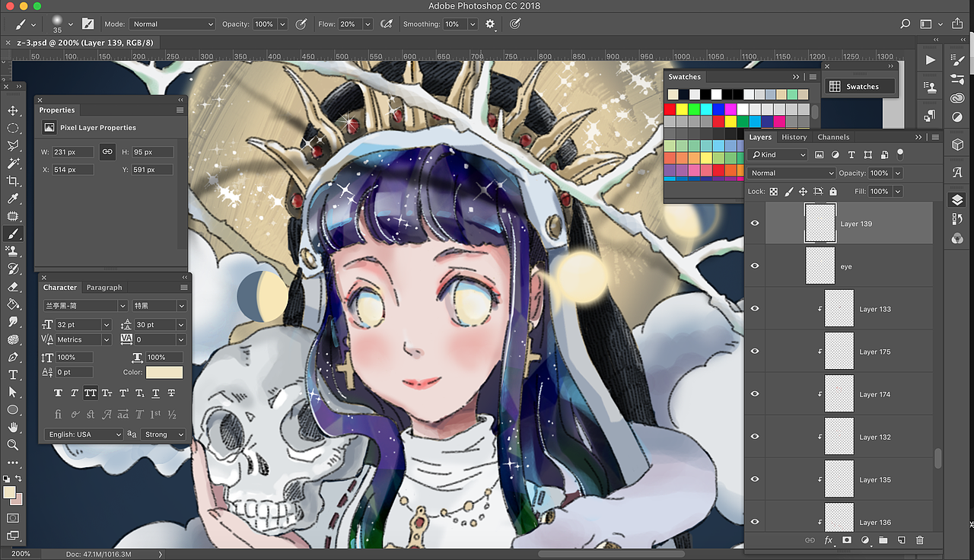Open the English: USA language dropdown
This screenshot has height=560, width=974.
(x=84, y=434)
